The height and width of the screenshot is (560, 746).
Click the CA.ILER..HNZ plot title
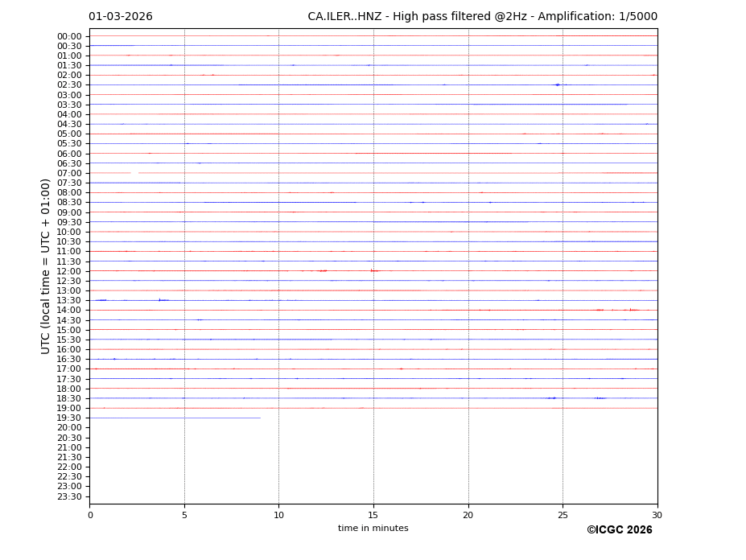pyautogui.click(x=482, y=17)
